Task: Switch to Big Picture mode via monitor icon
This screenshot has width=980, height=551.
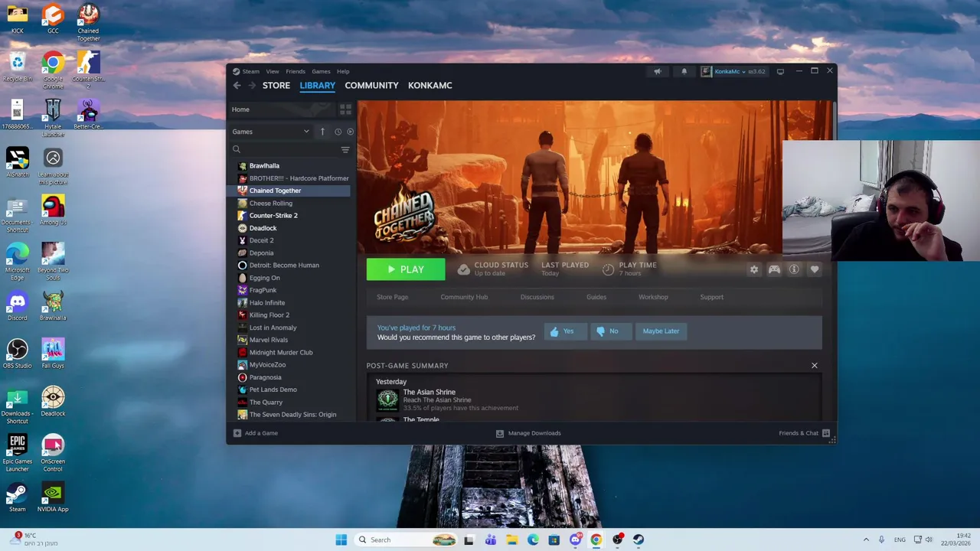Action: pyautogui.click(x=780, y=71)
